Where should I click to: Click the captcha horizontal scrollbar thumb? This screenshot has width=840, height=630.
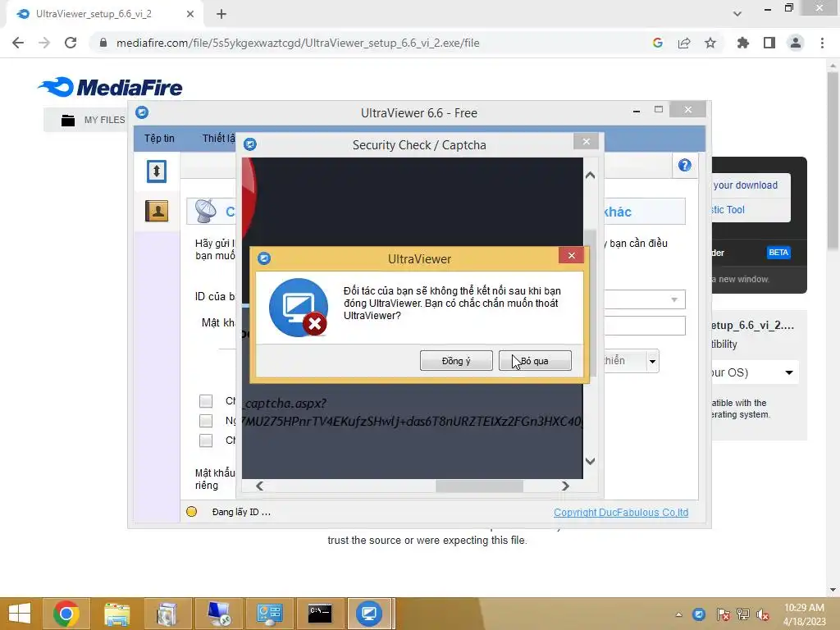tap(479, 486)
